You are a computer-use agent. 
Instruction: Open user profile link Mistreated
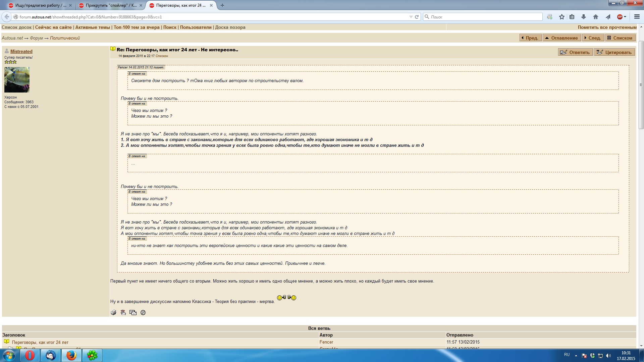21,51
